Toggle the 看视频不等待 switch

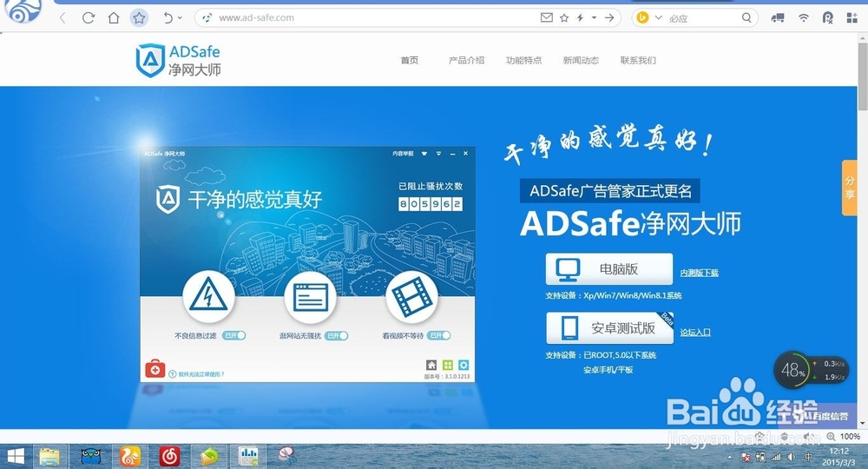pyautogui.click(x=438, y=335)
